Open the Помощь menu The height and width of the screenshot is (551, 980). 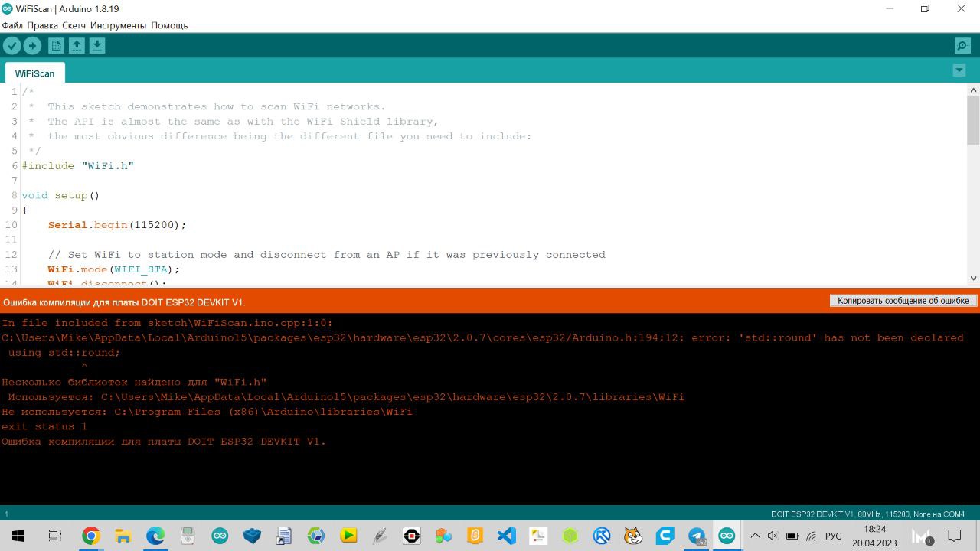pyautogui.click(x=169, y=25)
